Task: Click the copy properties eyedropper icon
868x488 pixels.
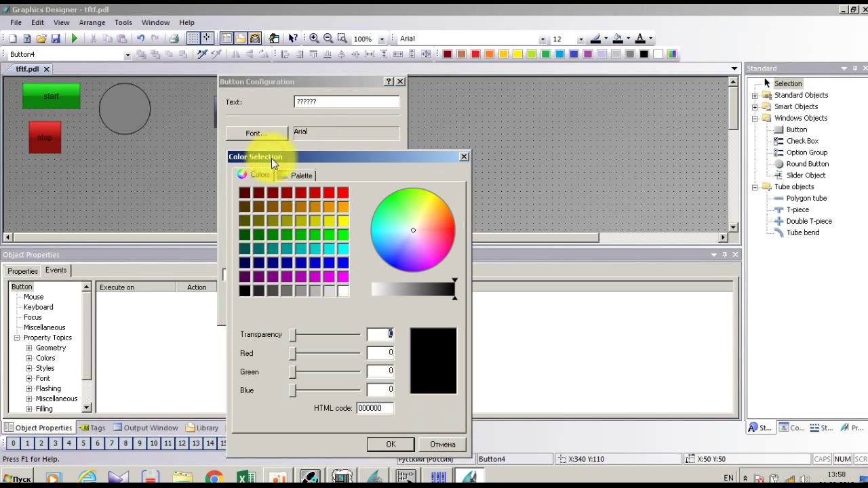Action: pos(201,54)
